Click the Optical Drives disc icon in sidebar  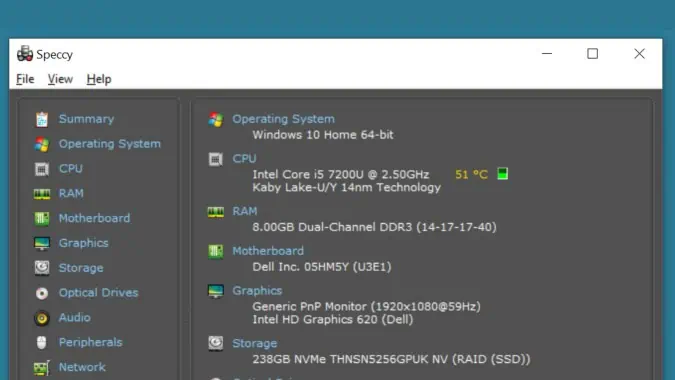42,293
